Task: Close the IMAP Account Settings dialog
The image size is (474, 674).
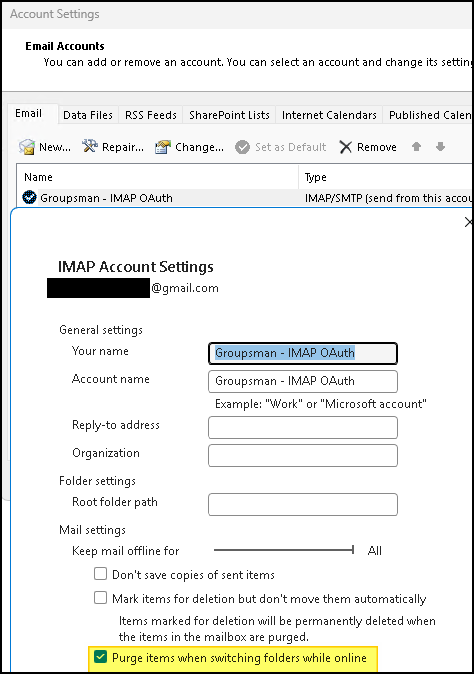Action: click(x=468, y=222)
